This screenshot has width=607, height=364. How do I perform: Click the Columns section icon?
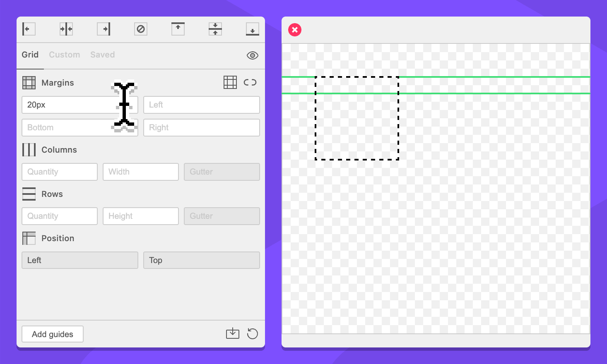point(29,150)
